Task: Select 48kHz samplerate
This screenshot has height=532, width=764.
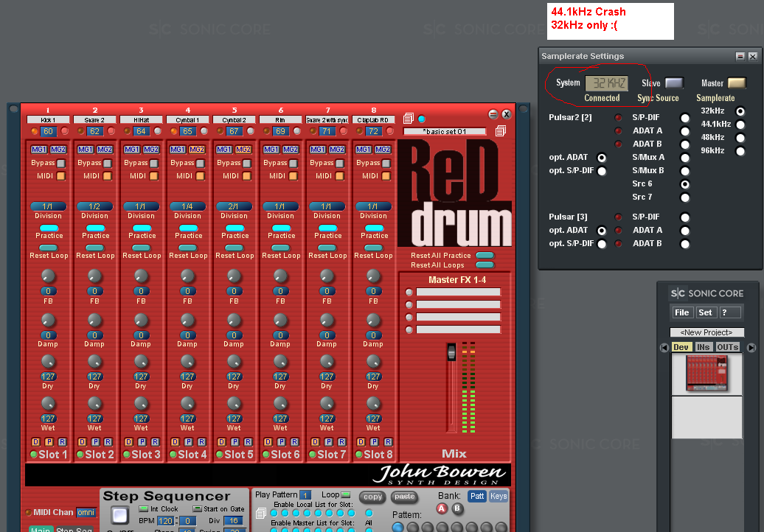Action: click(x=740, y=138)
